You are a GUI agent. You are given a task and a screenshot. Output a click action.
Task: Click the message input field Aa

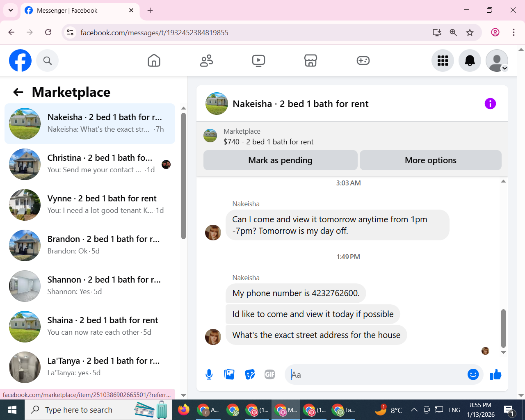[375, 374]
